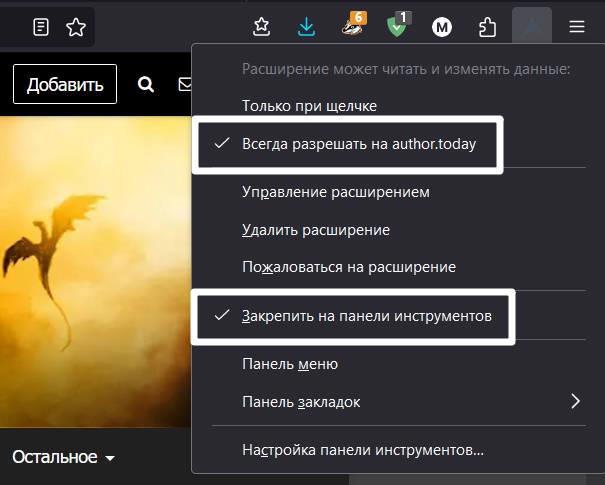The width and height of the screenshot is (605, 485).
Task: Expand the Остальное dropdown
Action: point(64,457)
